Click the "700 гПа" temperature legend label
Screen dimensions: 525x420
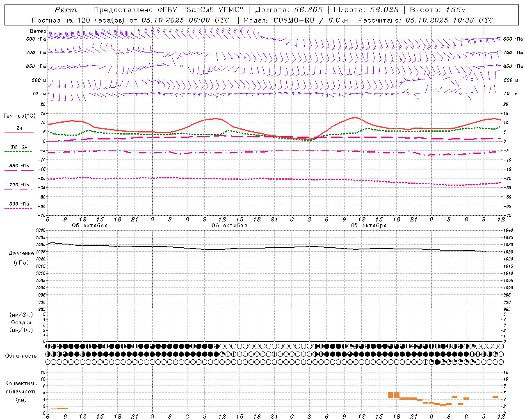pos(19,185)
